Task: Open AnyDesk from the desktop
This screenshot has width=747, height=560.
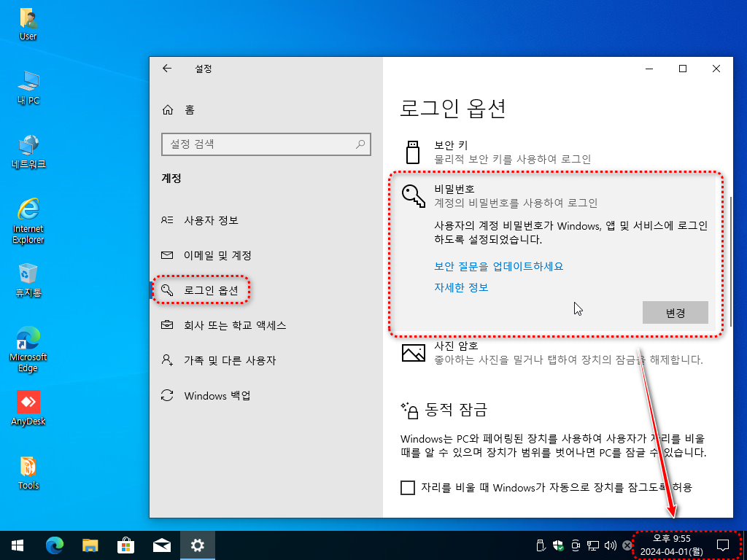Action: click(28, 402)
